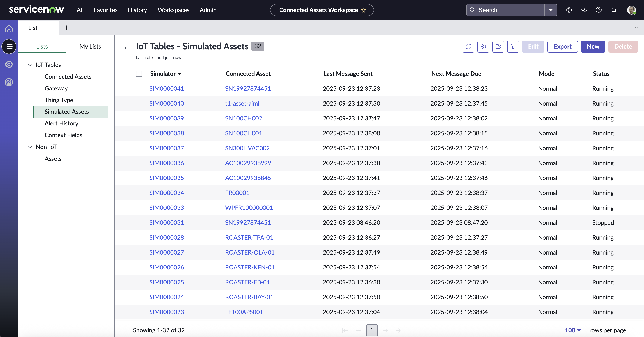Screen dimensions: 644x337
Task: Click the Export button
Action: (563, 47)
